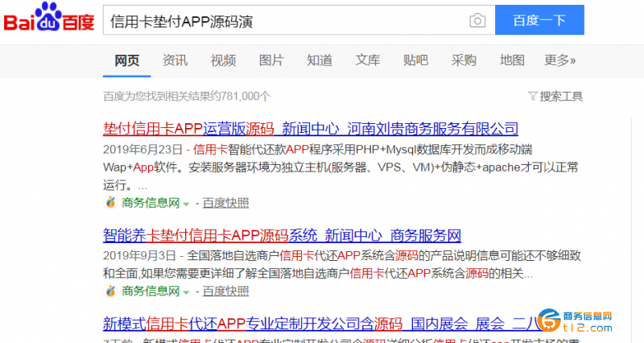Click 商务信息网 source under first result

(x=151, y=203)
